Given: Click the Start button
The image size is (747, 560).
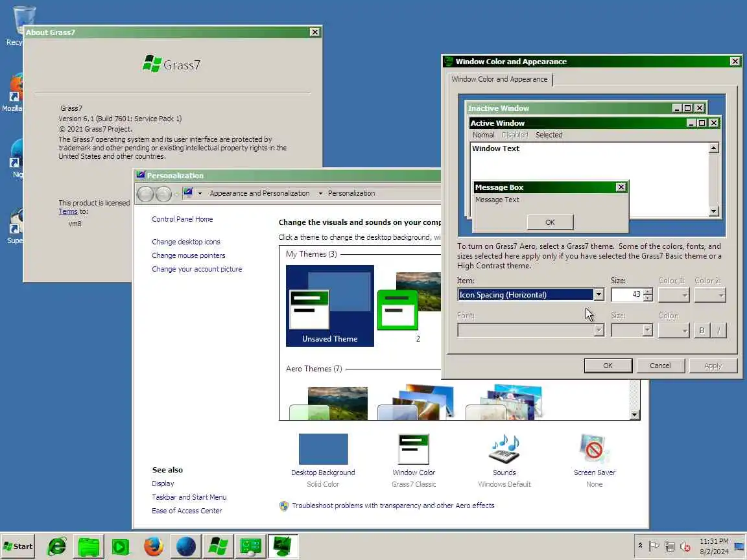Looking at the screenshot, I should coord(18,546).
